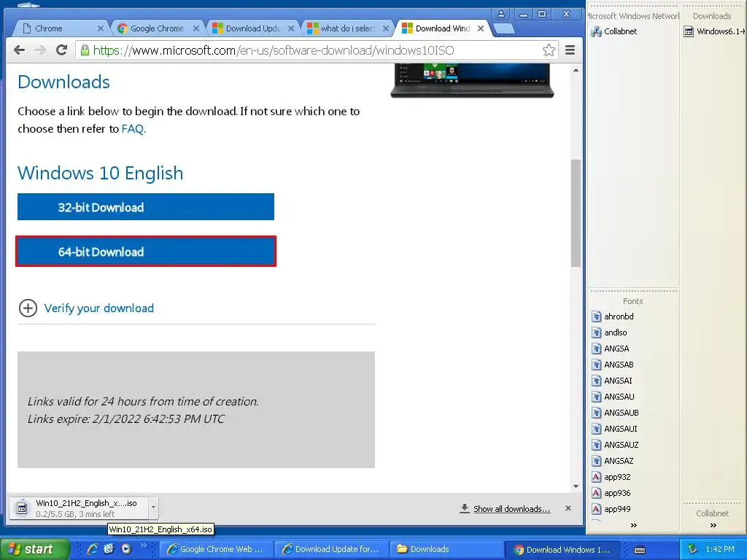Open the ANGSAUZ font file

click(x=615, y=445)
